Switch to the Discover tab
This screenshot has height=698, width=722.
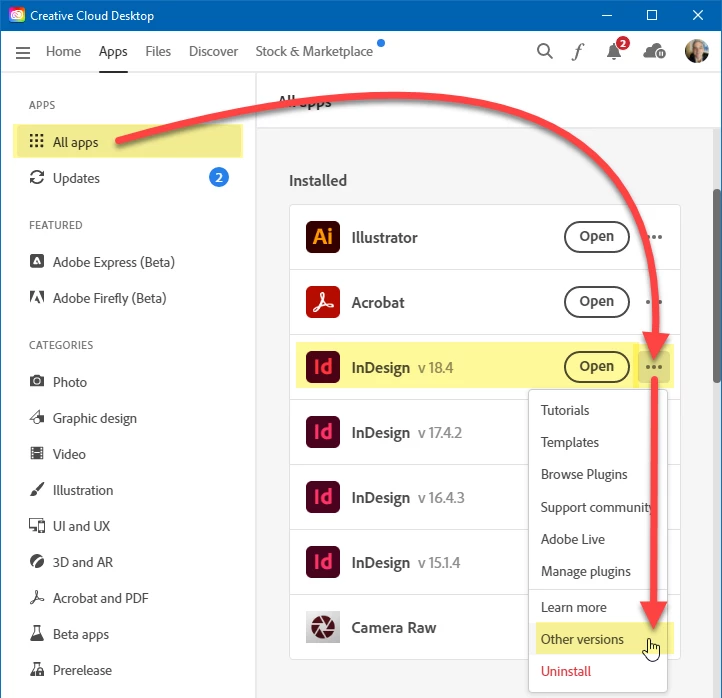(213, 51)
